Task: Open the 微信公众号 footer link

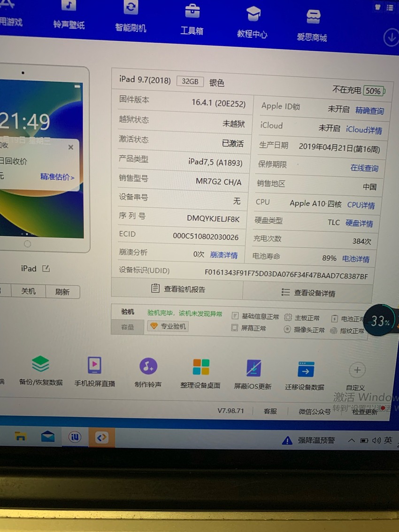Action: tap(315, 411)
